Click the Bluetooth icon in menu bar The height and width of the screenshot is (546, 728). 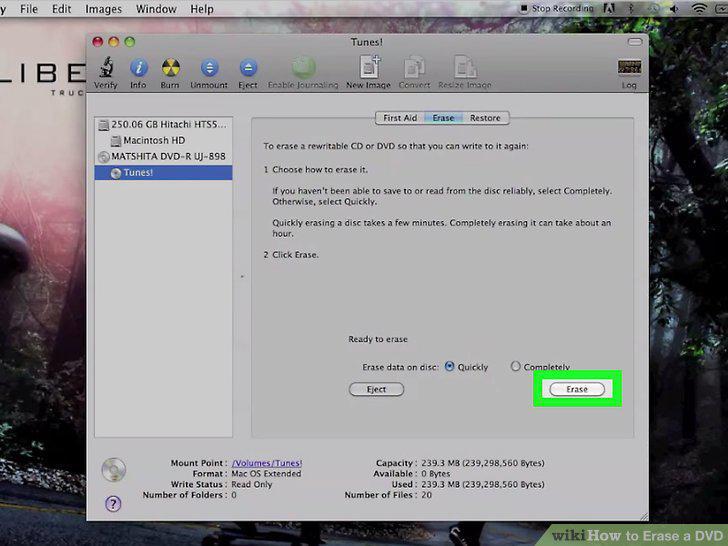[x=631, y=8]
